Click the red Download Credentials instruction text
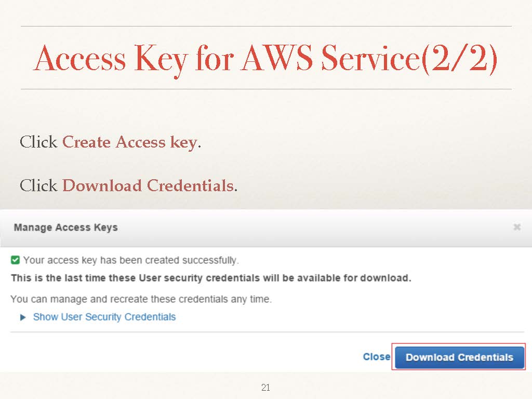The width and height of the screenshot is (532, 399). click(148, 185)
